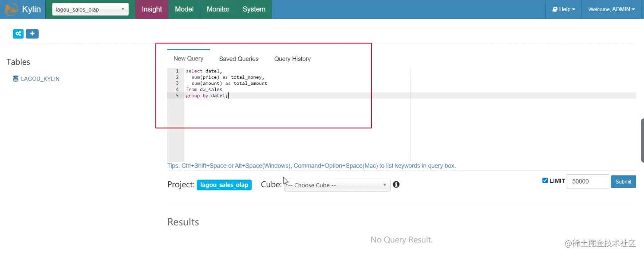The image size is (644, 256).
Task: Click the LAGOU_KYLIN database icon
Action: click(x=16, y=79)
